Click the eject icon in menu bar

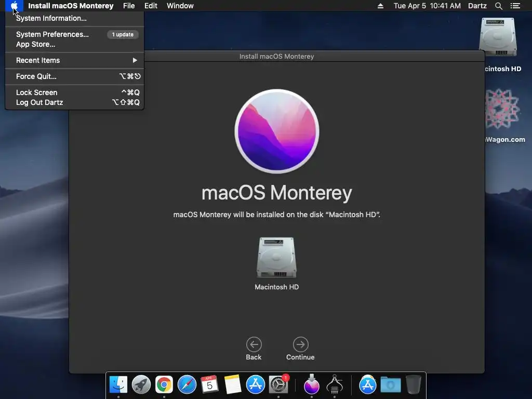point(380,6)
